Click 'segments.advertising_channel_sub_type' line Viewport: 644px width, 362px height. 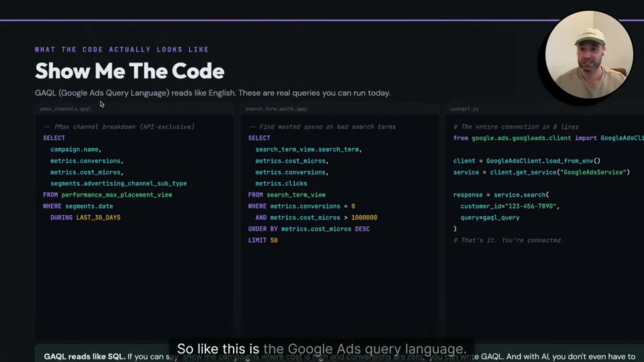tap(119, 184)
